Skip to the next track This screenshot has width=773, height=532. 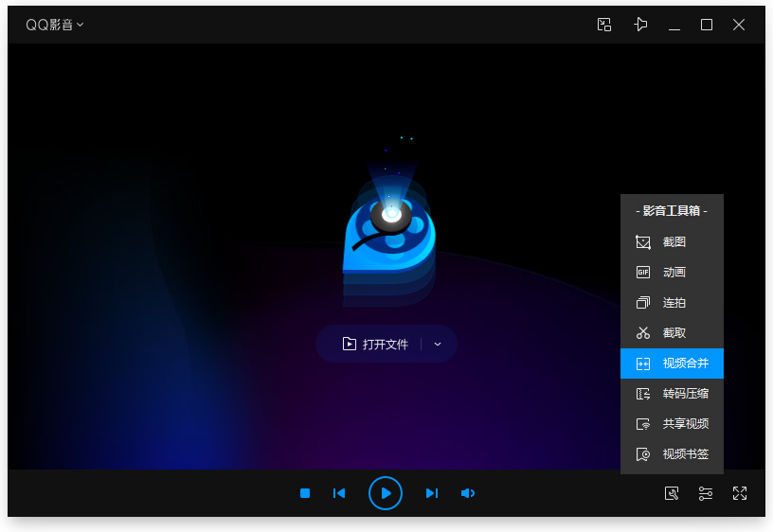point(432,493)
